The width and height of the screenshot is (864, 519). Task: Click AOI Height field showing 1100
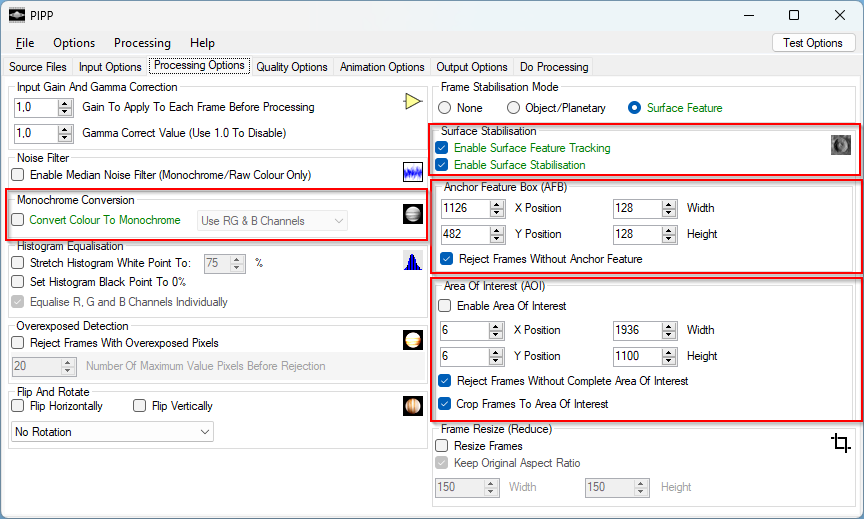[x=637, y=356]
